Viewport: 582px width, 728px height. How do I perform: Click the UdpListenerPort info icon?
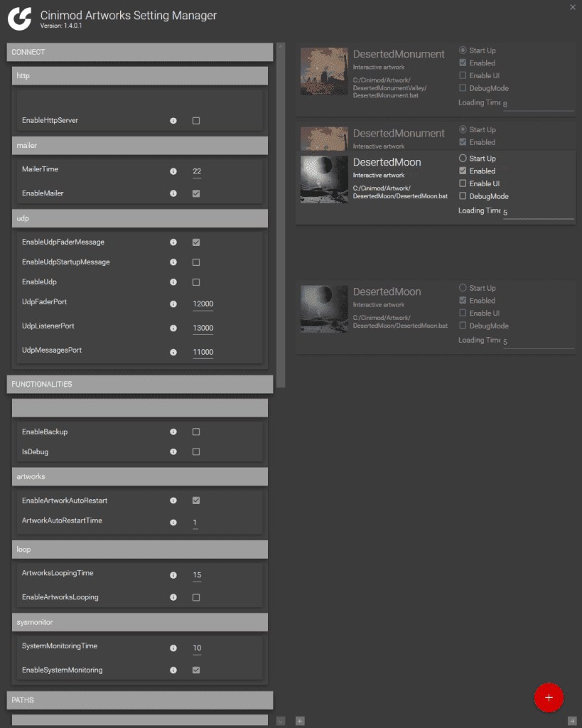pyautogui.click(x=173, y=328)
